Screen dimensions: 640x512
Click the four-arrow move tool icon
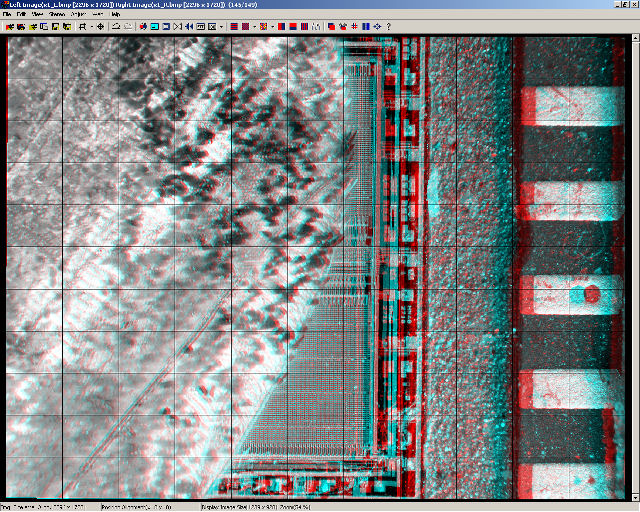click(100, 27)
